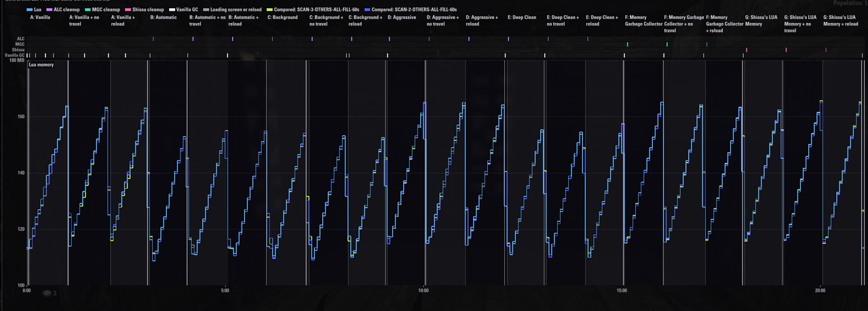
Task: Click the '120' y-axis label
Action: 21,229
